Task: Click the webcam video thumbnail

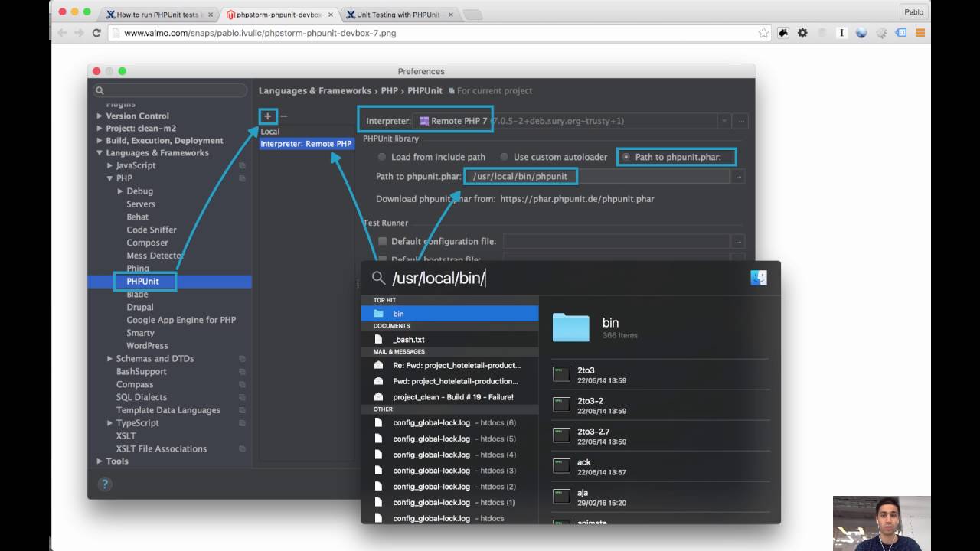Action: [x=882, y=523]
